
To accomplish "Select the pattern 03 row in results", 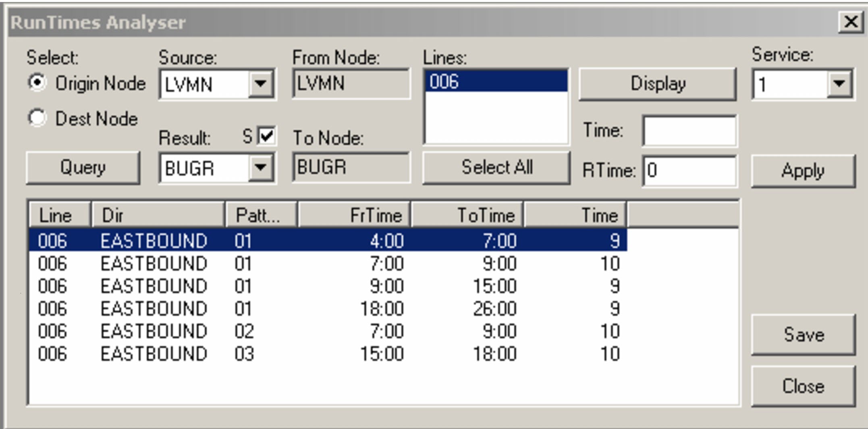I will pos(282,353).
